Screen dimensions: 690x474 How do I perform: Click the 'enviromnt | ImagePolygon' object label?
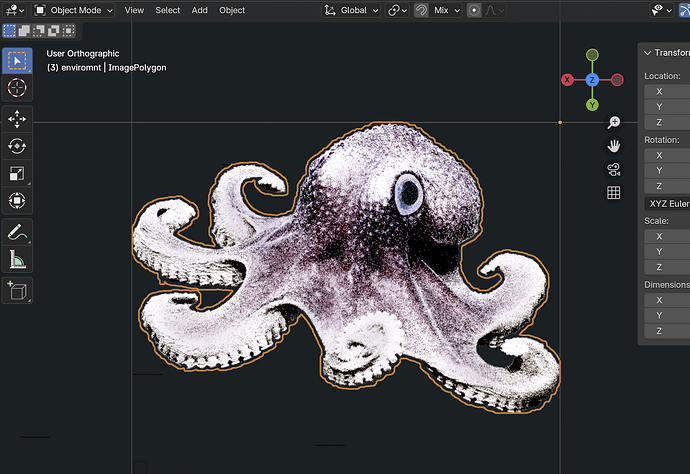click(114, 68)
